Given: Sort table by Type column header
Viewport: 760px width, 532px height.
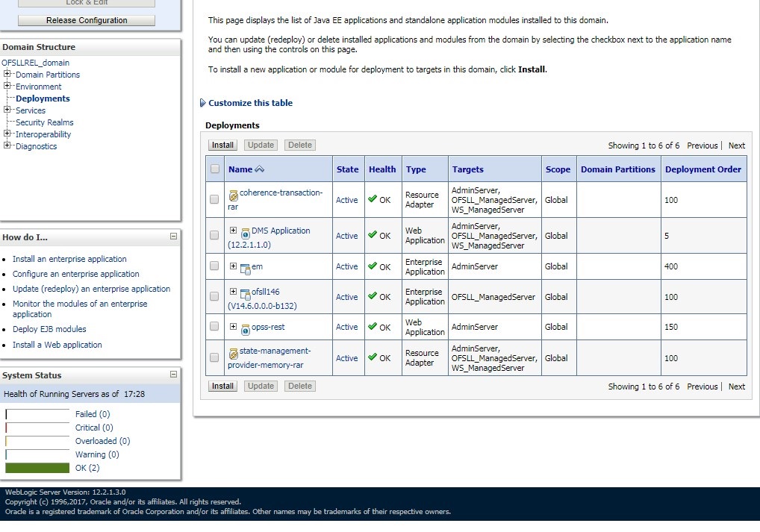Looking at the screenshot, I should [x=416, y=169].
